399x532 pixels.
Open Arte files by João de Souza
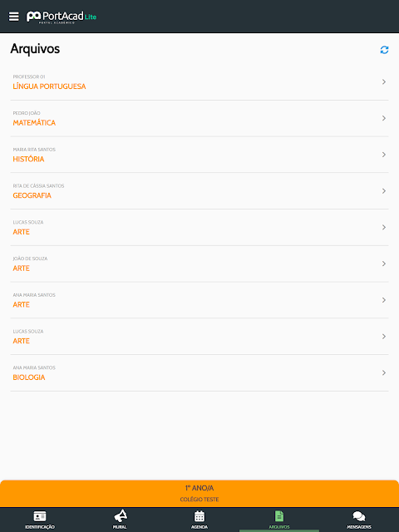pos(199,264)
